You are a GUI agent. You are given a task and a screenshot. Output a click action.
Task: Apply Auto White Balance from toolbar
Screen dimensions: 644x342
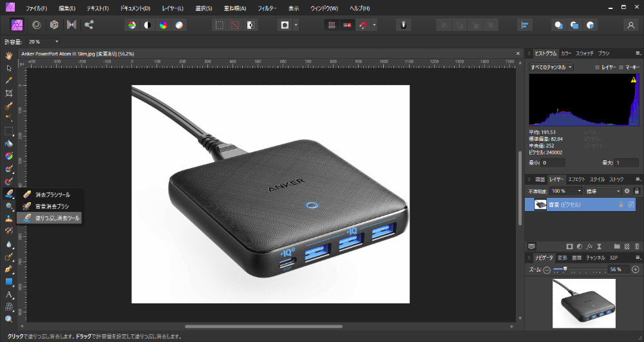coord(179,25)
